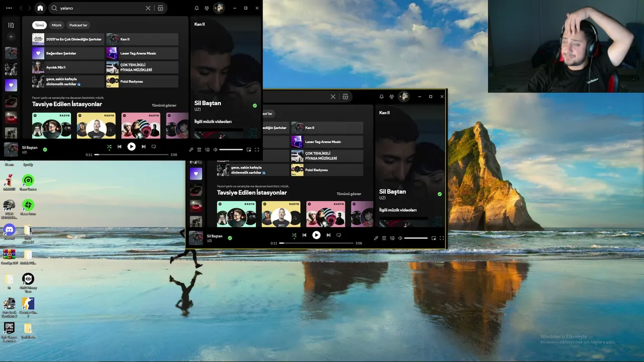Open notifications bell in the top-left Spotify window

197,8
